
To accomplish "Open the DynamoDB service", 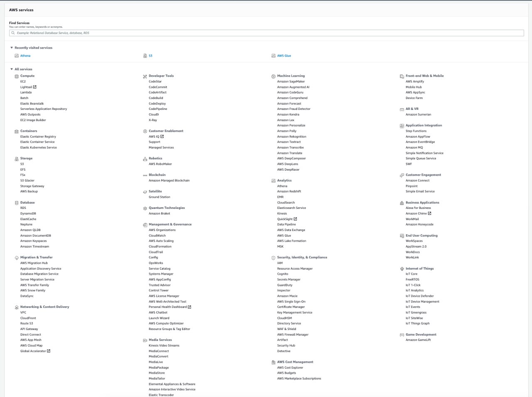I will [x=28, y=213].
